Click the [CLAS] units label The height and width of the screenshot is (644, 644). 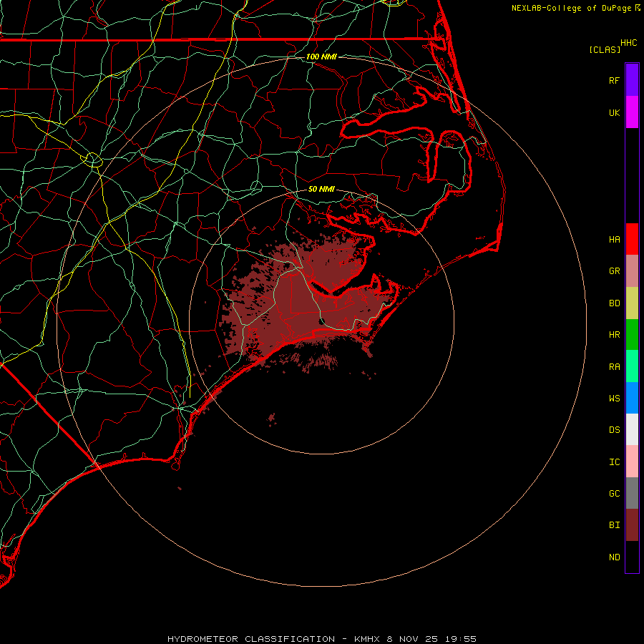[x=605, y=49]
